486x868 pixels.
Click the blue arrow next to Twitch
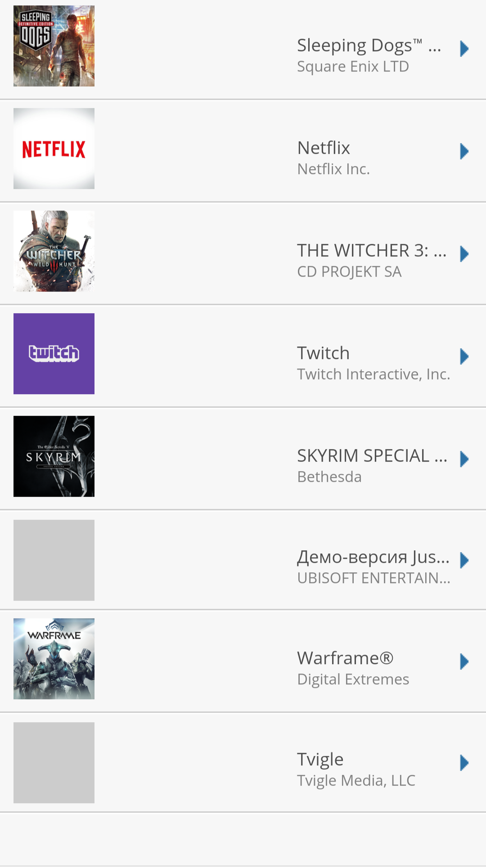point(464,356)
